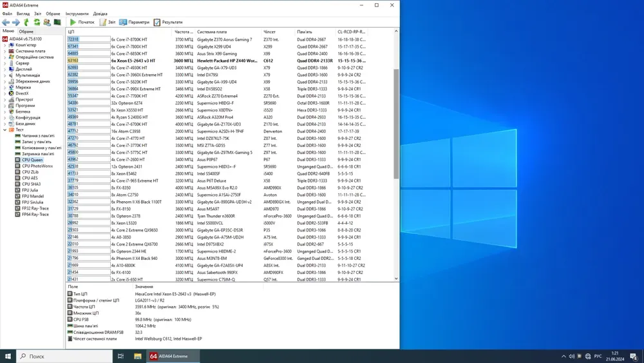Image resolution: width=644 pixels, height=363 pixels.
Task: Click the forward navigation arrow icon
Action: click(16, 23)
